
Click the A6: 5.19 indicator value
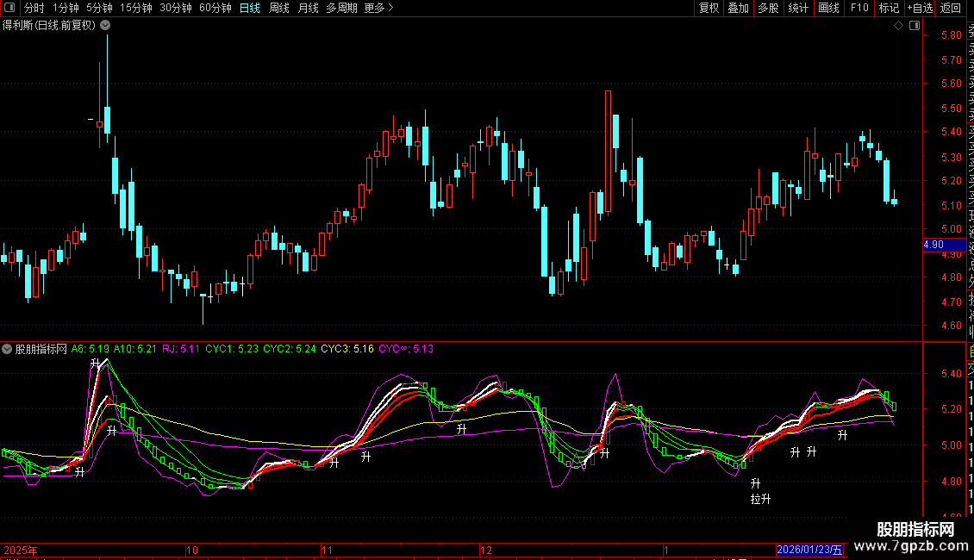(90, 349)
